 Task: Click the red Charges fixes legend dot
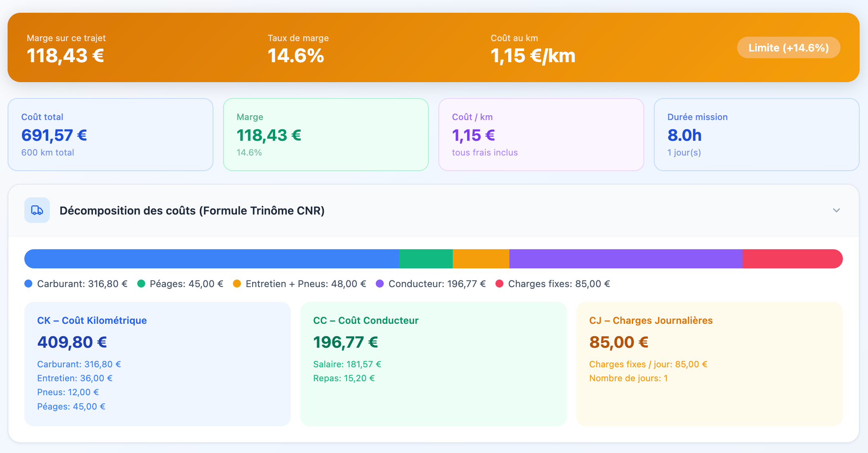point(499,284)
